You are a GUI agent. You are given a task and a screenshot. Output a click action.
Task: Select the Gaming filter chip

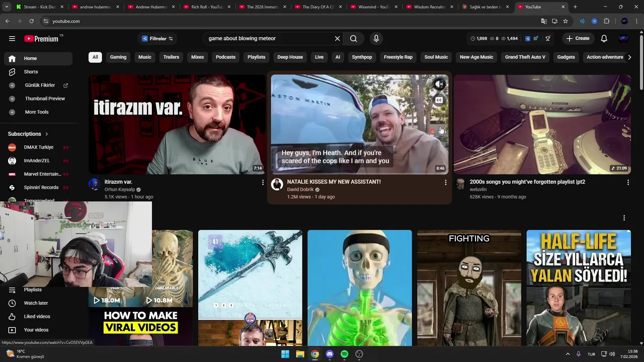pos(118,57)
